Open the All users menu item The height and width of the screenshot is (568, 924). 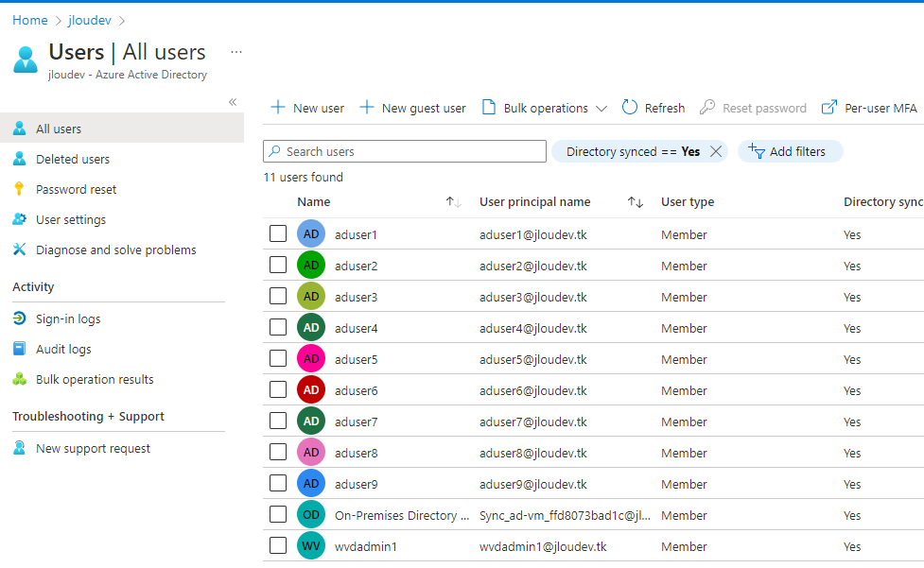click(122, 129)
